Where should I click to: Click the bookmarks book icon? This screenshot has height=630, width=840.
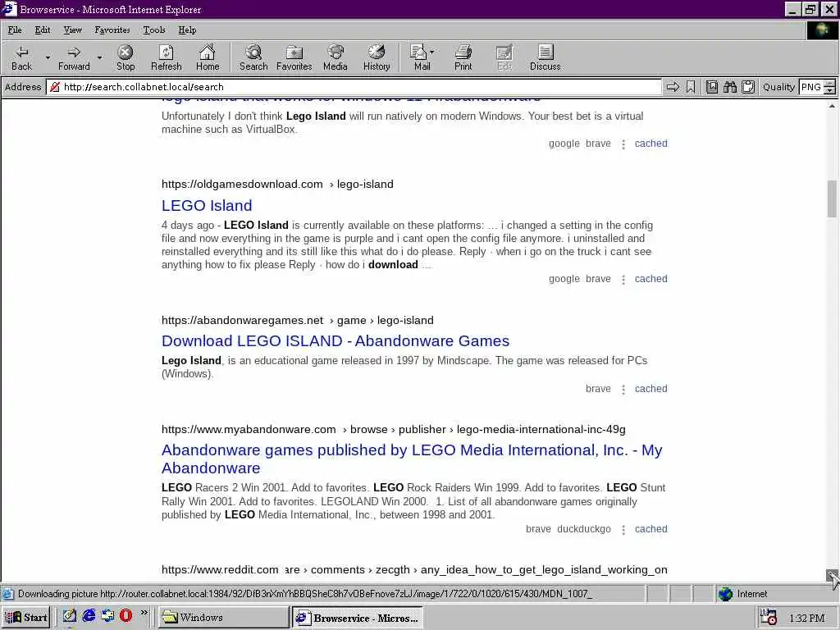click(711, 87)
